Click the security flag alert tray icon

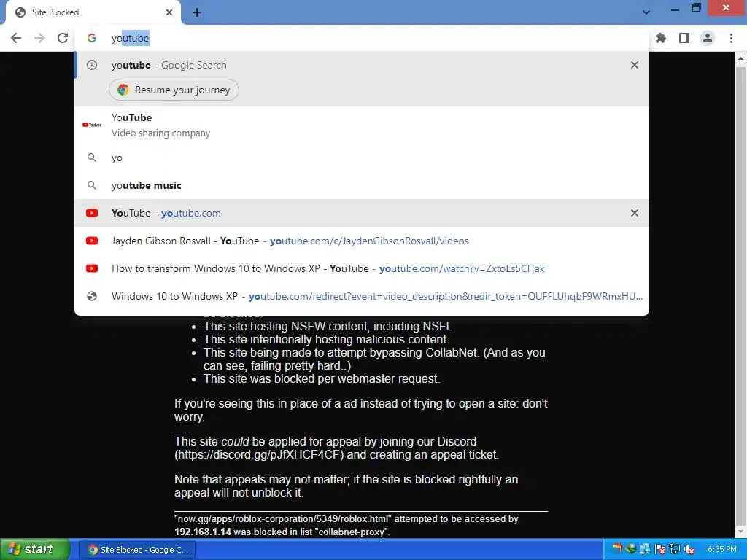[659, 549]
